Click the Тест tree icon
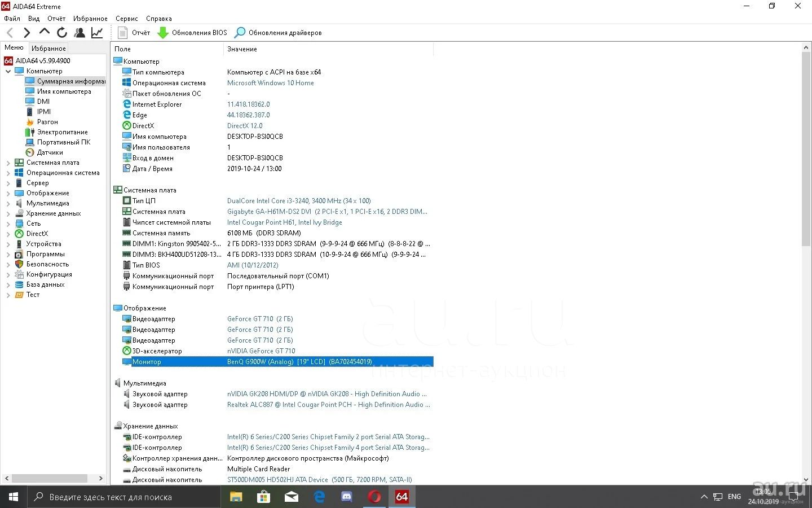812x508 pixels. tap(19, 295)
